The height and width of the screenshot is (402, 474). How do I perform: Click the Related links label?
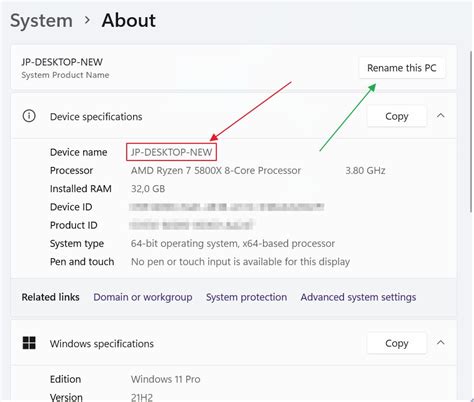coord(50,297)
